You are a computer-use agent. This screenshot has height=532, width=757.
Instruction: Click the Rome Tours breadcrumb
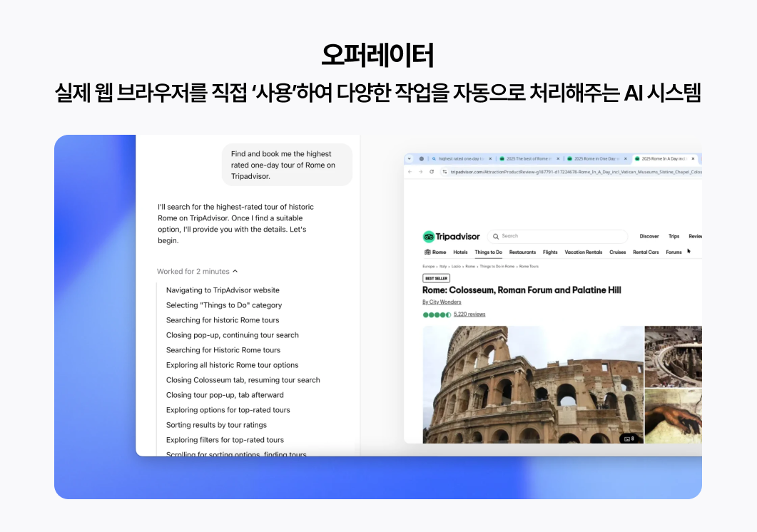(x=529, y=267)
